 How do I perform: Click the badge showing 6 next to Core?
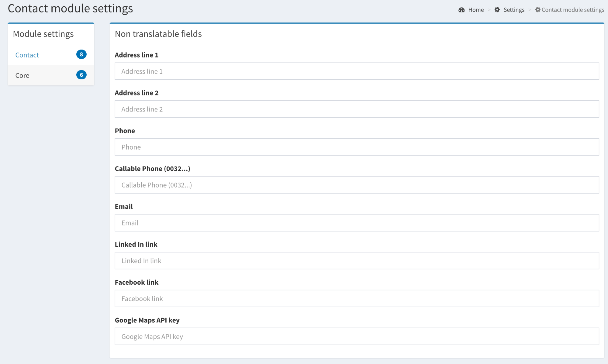coord(81,75)
